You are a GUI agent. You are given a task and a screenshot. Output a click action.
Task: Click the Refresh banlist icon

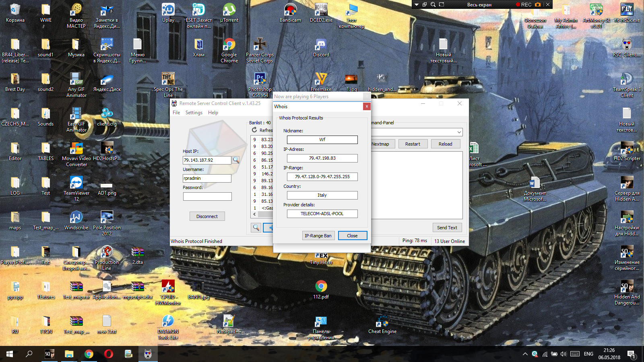click(x=254, y=130)
